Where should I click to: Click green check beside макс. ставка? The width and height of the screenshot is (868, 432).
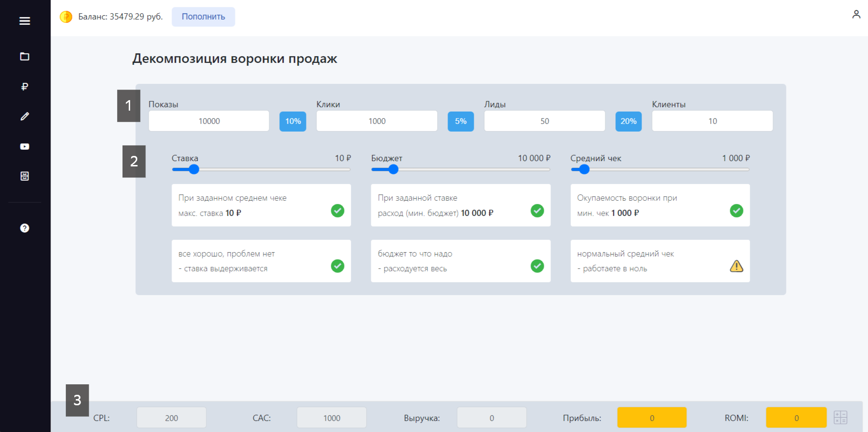click(x=337, y=210)
